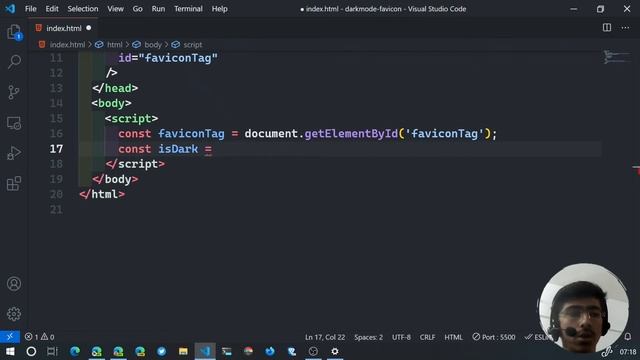The width and height of the screenshot is (640, 360).
Task: Click the isDark variable name
Action: point(178,149)
